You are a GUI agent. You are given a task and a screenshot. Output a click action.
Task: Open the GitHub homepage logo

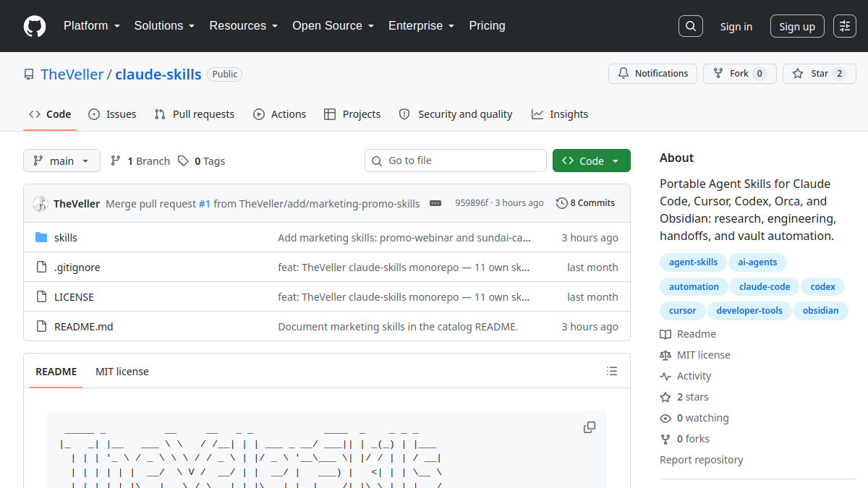(x=35, y=26)
